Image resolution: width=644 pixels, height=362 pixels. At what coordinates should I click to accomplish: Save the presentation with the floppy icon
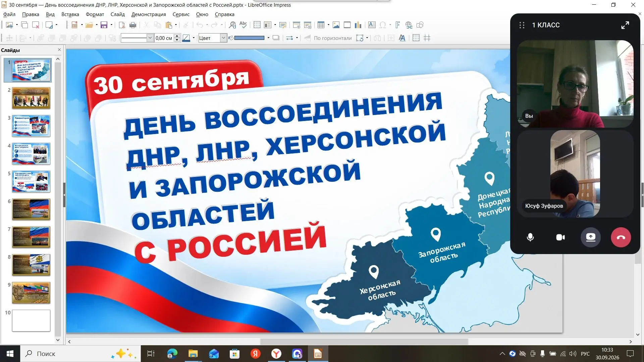[x=104, y=25]
